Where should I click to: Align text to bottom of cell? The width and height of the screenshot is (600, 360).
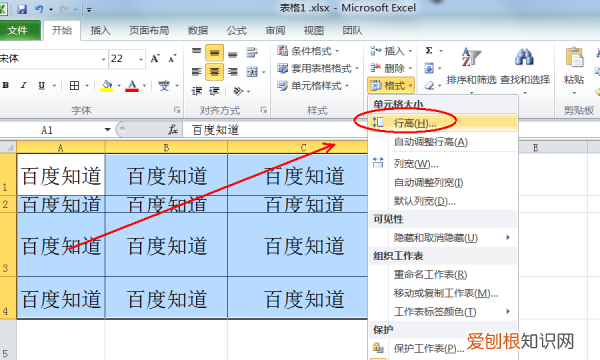(x=233, y=54)
